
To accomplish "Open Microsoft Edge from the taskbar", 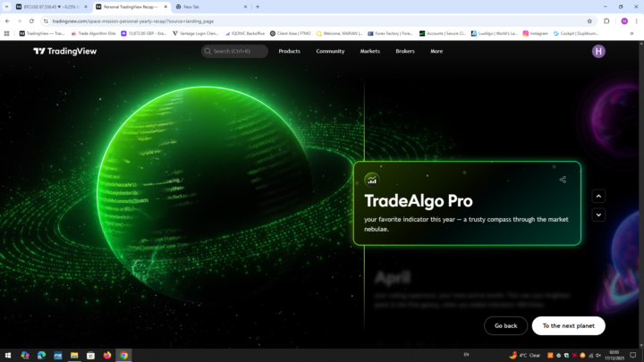I will [41, 356].
